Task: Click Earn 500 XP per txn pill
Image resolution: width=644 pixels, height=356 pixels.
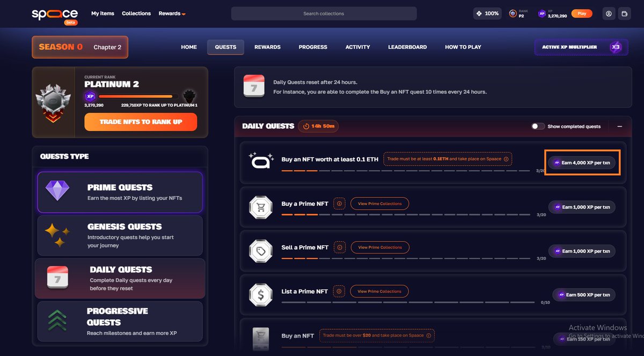Action: point(584,295)
